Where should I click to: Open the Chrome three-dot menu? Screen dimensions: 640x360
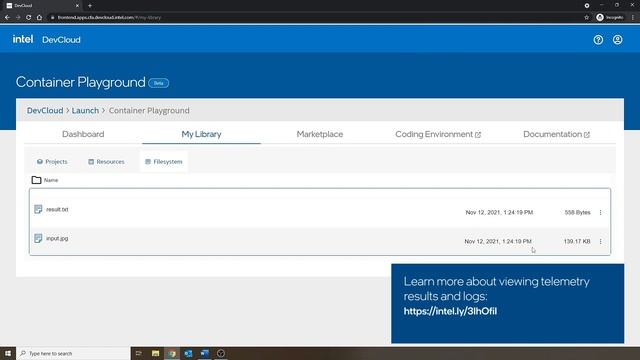pyautogui.click(x=633, y=17)
